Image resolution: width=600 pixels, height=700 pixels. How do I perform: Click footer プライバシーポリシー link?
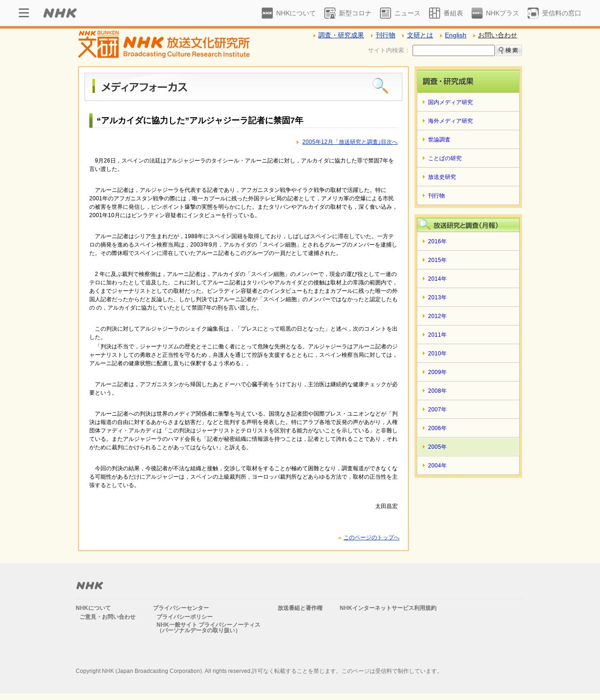tap(185, 617)
